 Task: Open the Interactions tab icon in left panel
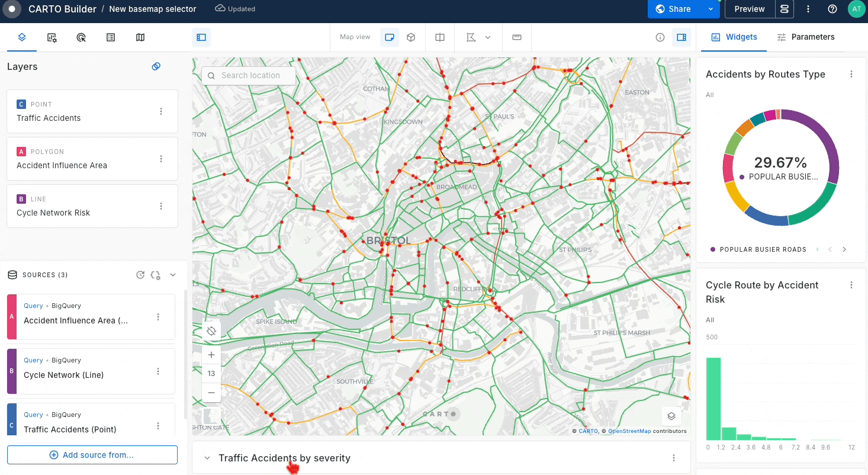[x=82, y=37]
